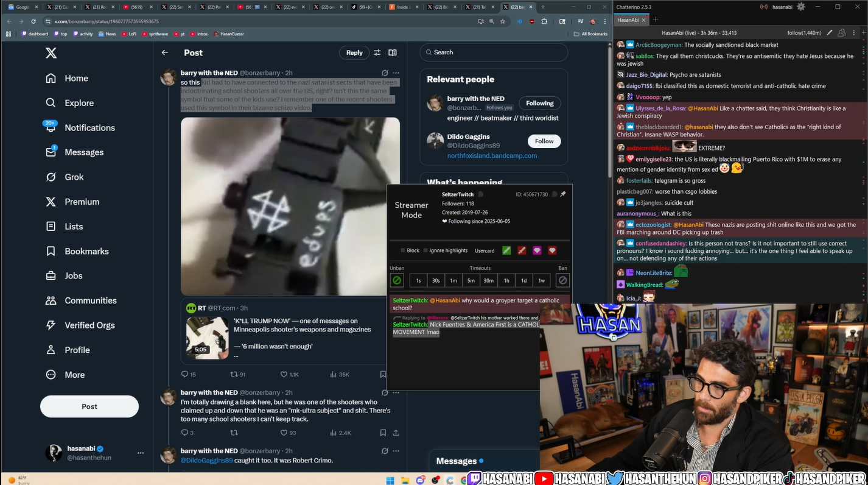Pin the SeltzerTwitch usercard

pyautogui.click(x=563, y=194)
